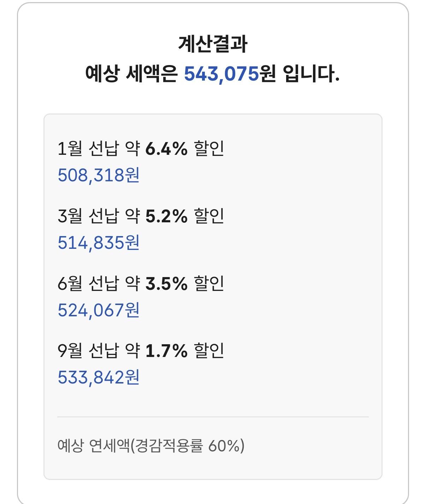
Task: Click 할인 label in the 1월 row
Action: [209, 148]
